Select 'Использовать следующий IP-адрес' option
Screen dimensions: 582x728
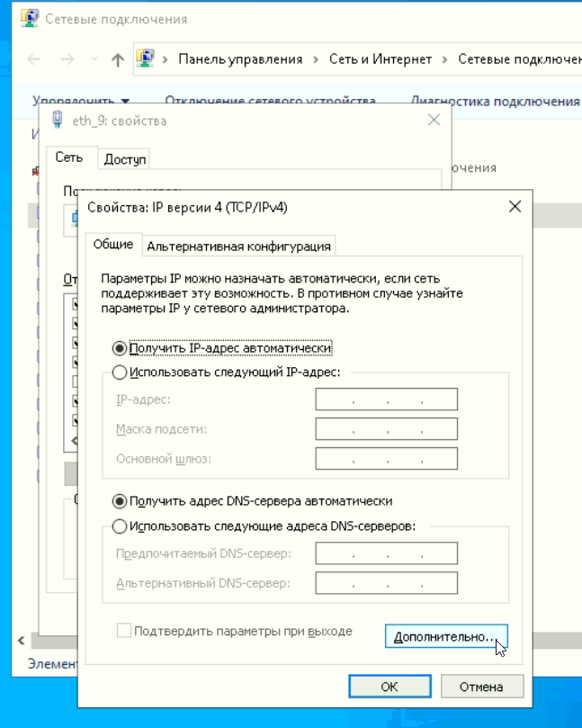tap(120, 373)
